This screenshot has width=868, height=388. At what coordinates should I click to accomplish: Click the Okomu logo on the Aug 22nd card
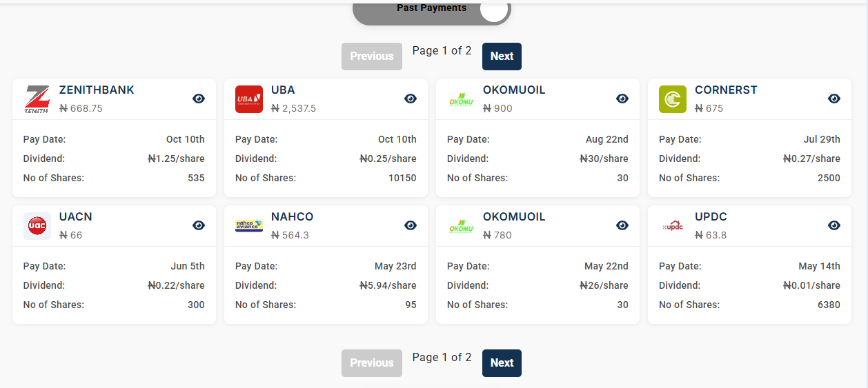461,99
